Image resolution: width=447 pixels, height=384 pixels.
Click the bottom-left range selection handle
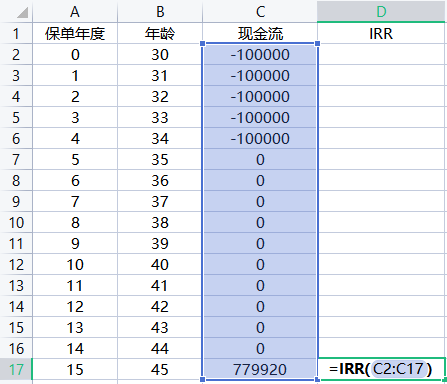203,379
